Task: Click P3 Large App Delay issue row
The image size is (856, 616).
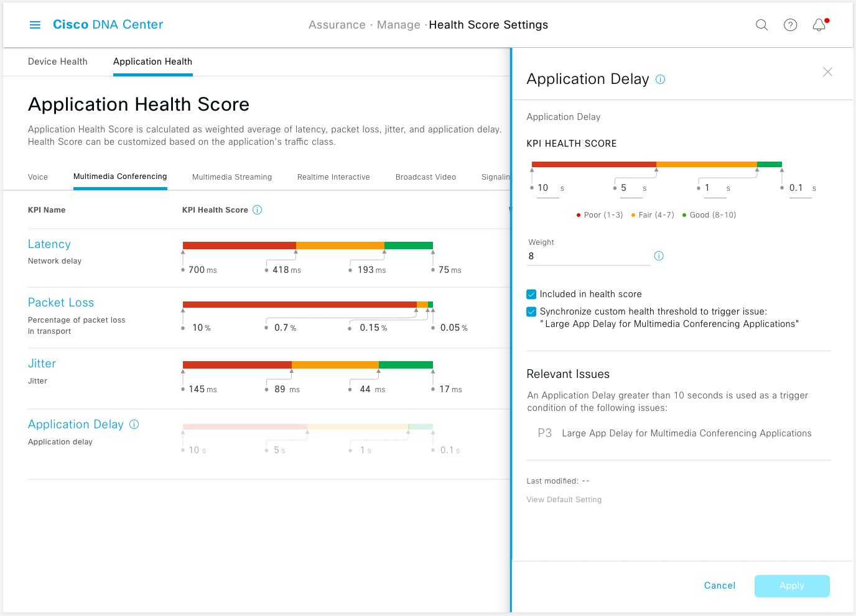Action: click(x=675, y=433)
